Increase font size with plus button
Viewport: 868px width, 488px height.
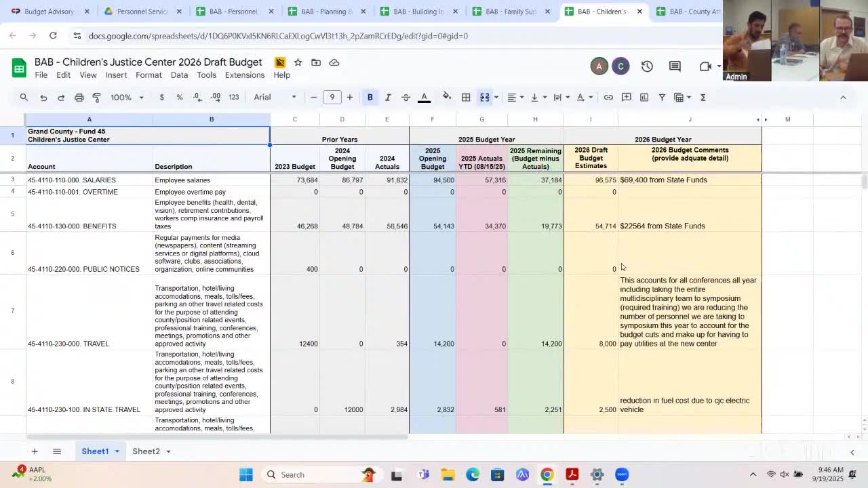point(350,98)
